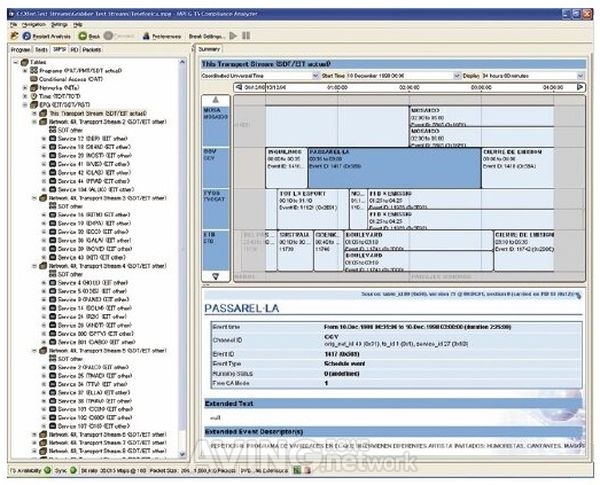Select PASSAREL·LA event block in schedule

click(395, 168)
